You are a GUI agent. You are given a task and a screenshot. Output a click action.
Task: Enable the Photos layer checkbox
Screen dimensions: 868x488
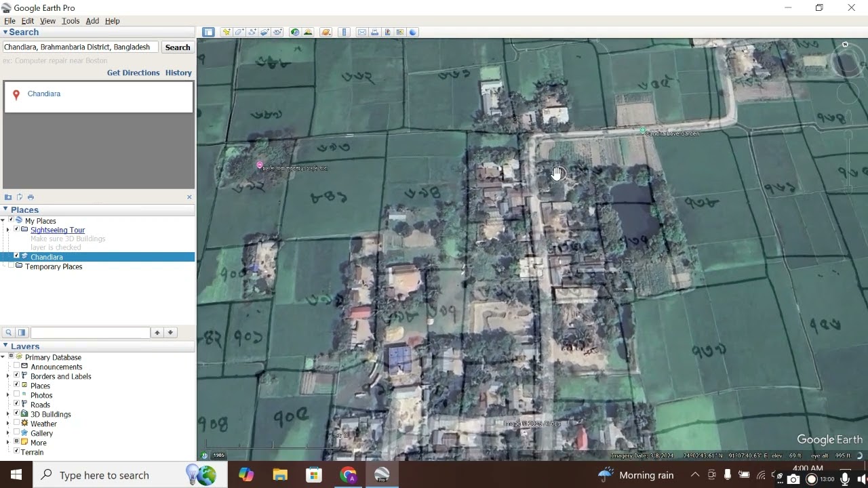(17, 395)
